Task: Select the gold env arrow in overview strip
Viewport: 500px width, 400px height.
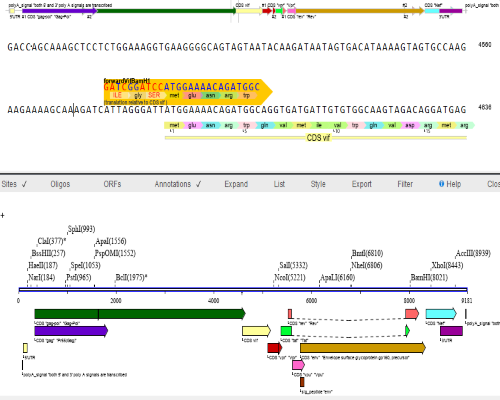Action: pos(360,11)
